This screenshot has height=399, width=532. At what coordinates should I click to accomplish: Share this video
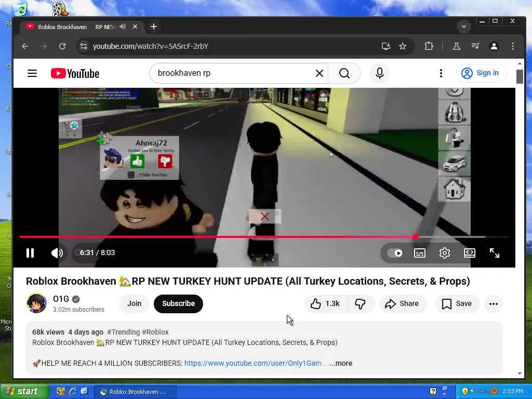tap(402, 303)
